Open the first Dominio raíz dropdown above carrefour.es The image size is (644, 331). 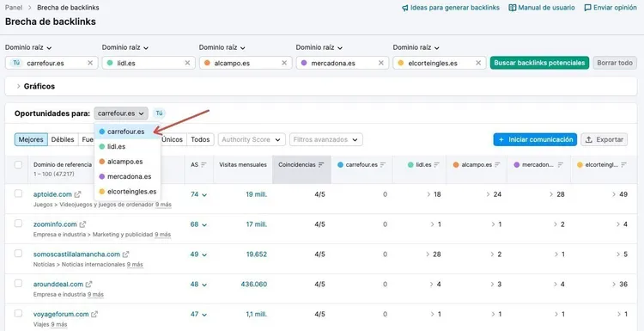(28, 47)
